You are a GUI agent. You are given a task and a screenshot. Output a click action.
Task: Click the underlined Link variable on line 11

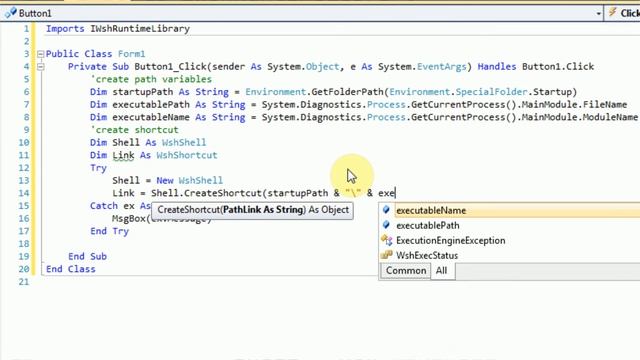click(123, 156)
